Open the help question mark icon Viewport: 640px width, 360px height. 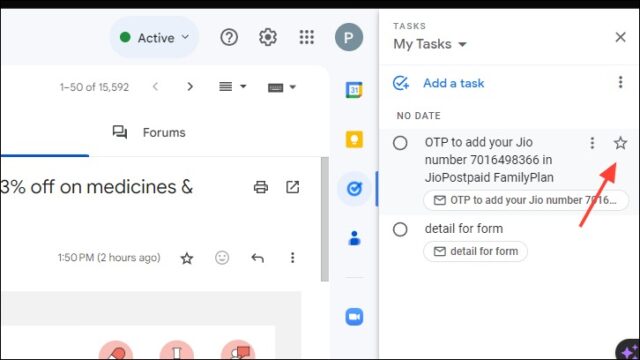point(229,37)
